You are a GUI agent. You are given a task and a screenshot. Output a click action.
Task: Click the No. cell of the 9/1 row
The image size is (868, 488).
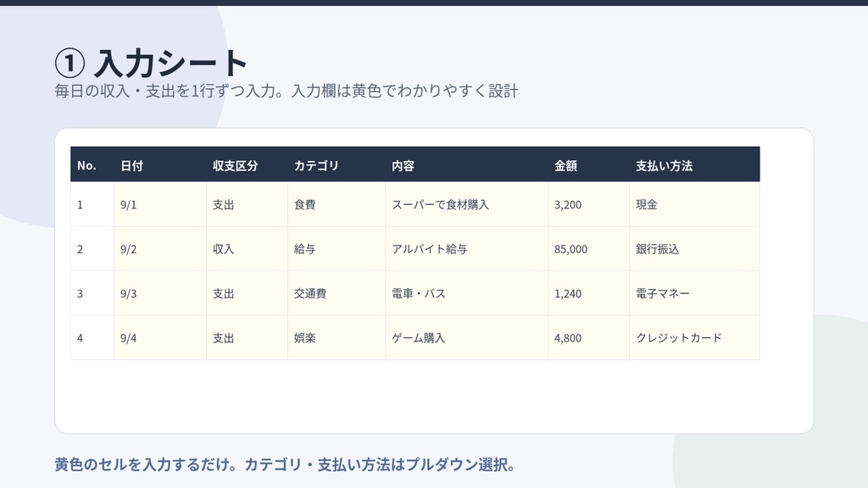point(92,204)
